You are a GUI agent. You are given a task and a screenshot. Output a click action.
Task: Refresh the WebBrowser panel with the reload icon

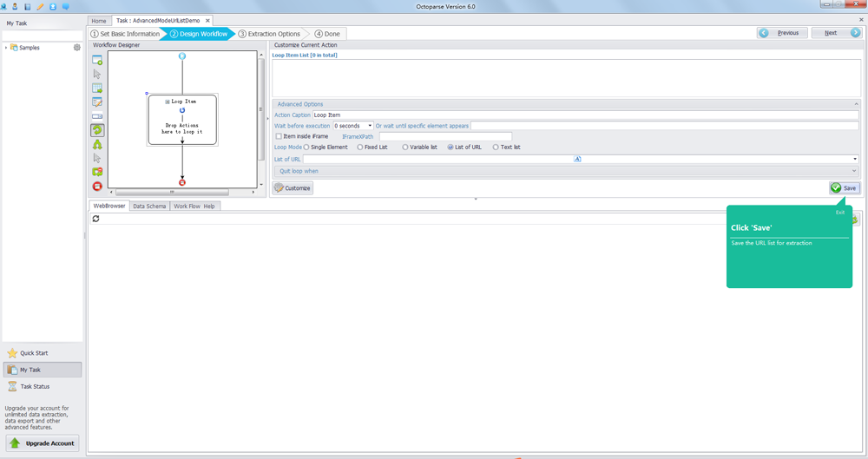pos(95,219)
